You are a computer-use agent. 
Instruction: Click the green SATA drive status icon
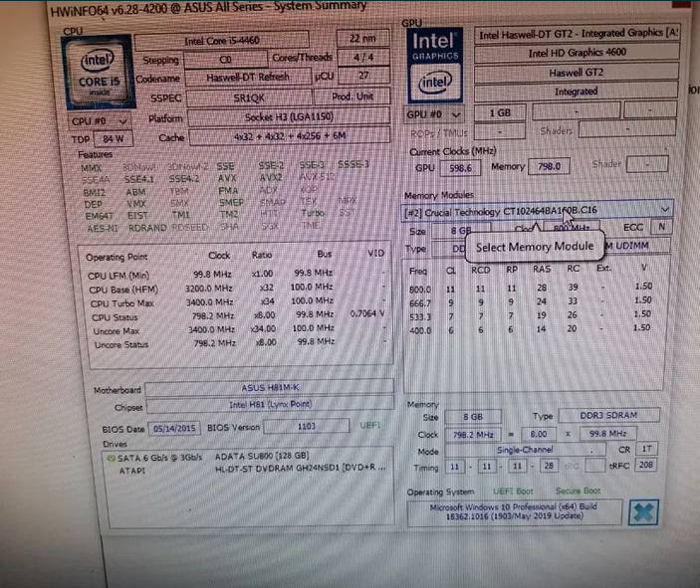(109, 457)
